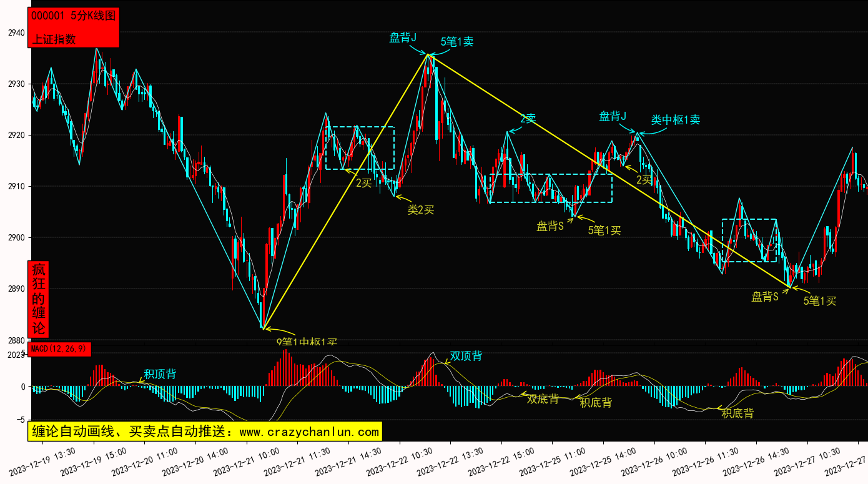
Task: Click the 2900 price axis label
Action: (x=16, y=237)
